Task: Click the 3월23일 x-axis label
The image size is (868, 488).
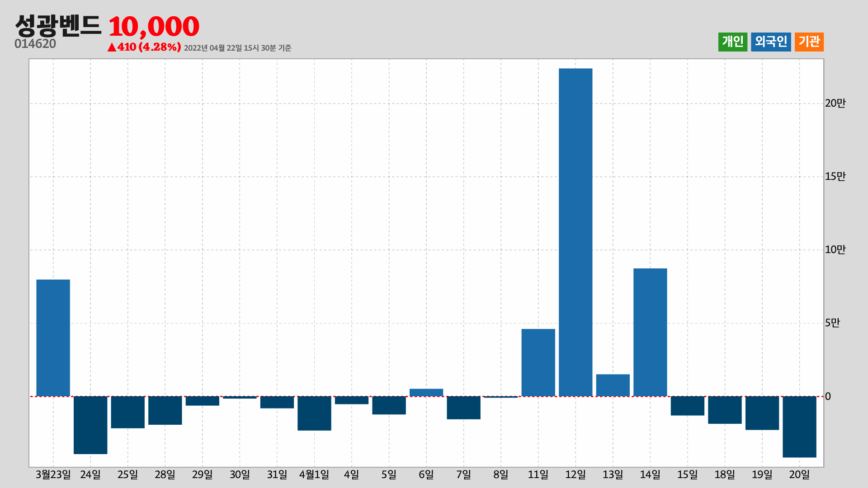Action: (53, 474)
